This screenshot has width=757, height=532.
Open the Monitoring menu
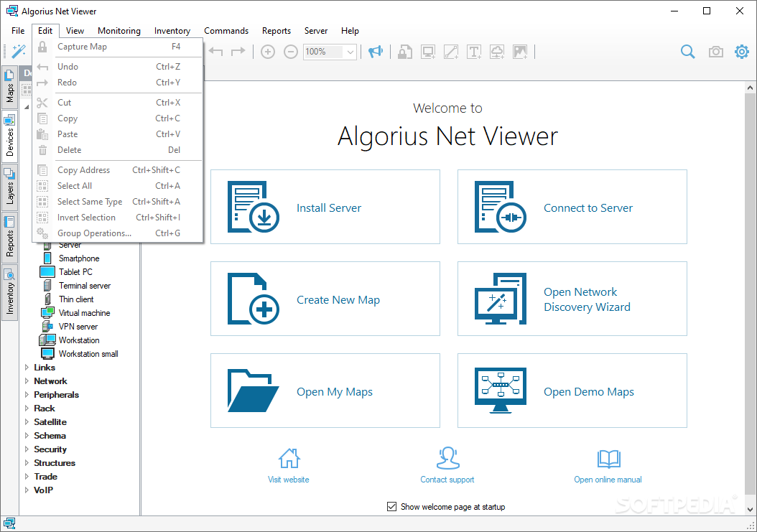pyautogui.click(x=119, y=30)
